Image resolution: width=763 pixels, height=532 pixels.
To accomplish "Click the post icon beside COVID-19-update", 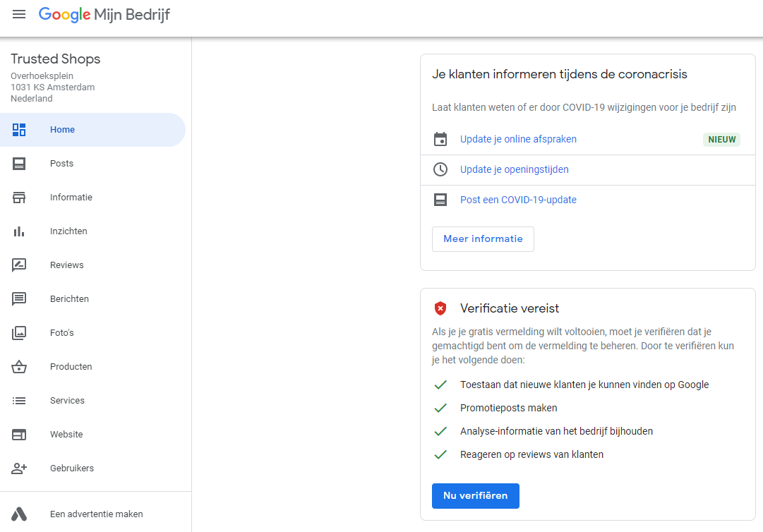I will [440, 200].
